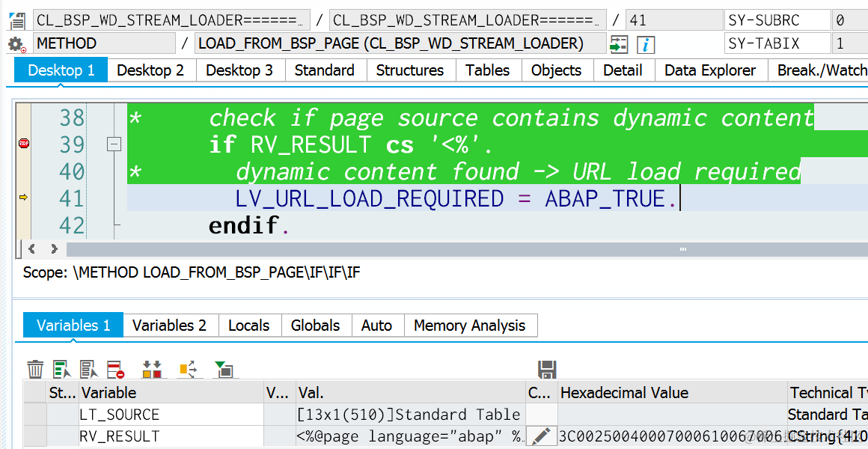Click the Scope path text below the editor
Viewport: 868px width, 449px height.
pos(192,272)
